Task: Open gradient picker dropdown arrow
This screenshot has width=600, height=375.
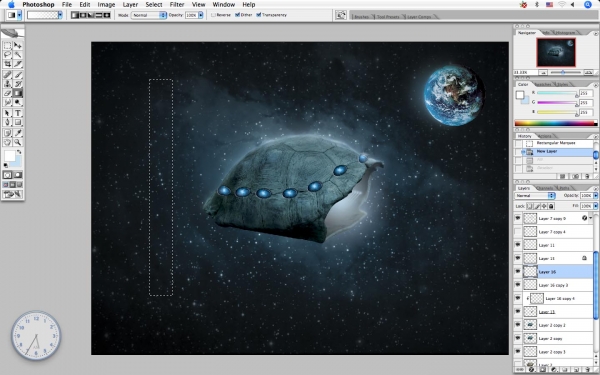Action: coord(60,15)
